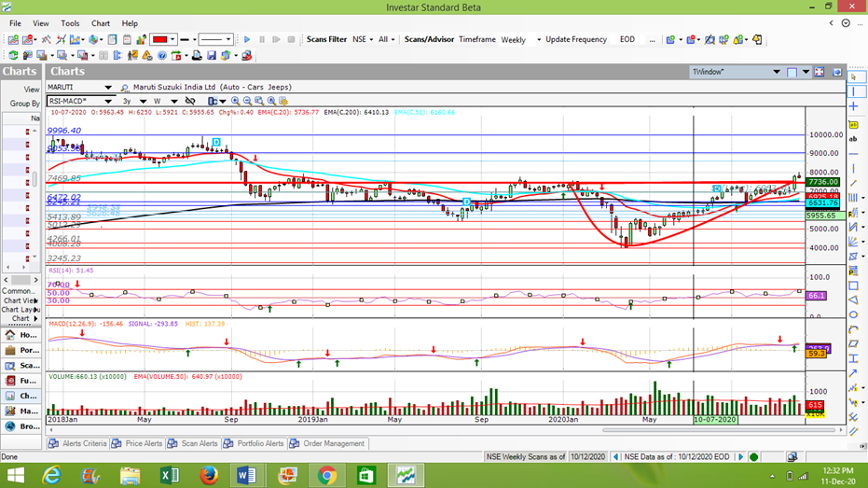The height and width of the screenshot is (488, 868).
Task: Open the 3y period dropdown
Action: (143, 101)
